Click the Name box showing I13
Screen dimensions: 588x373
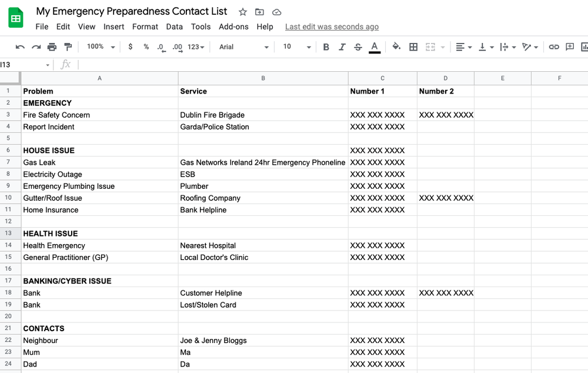coord(25,65)
